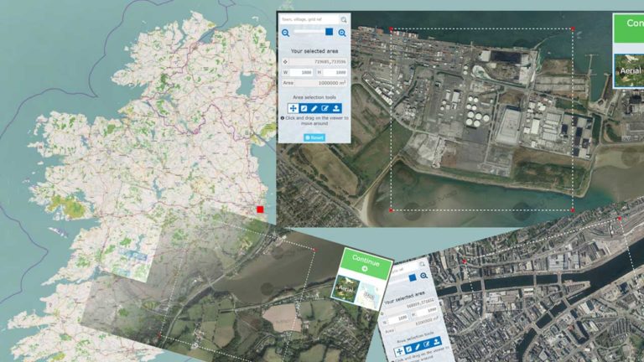Select the rectangle draw tool in top panel's selection tools
Image resolution: width=644 pixels, height=362 pixels.
point(304,108)
